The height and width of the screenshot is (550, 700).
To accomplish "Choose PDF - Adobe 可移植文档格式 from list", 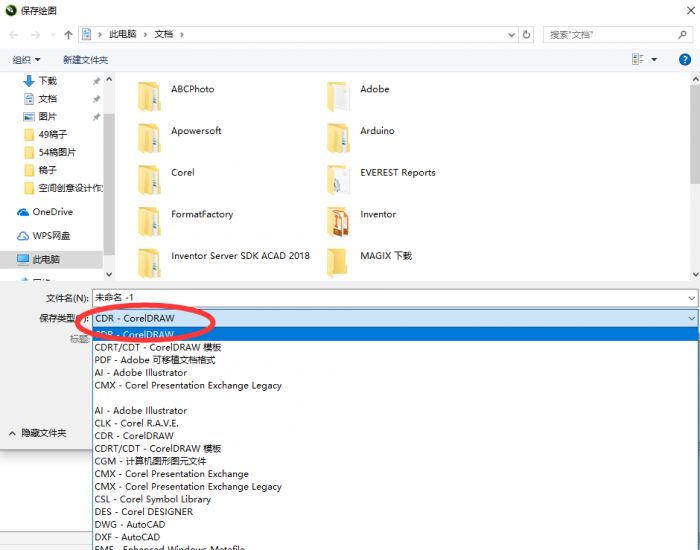I will 155,360.
